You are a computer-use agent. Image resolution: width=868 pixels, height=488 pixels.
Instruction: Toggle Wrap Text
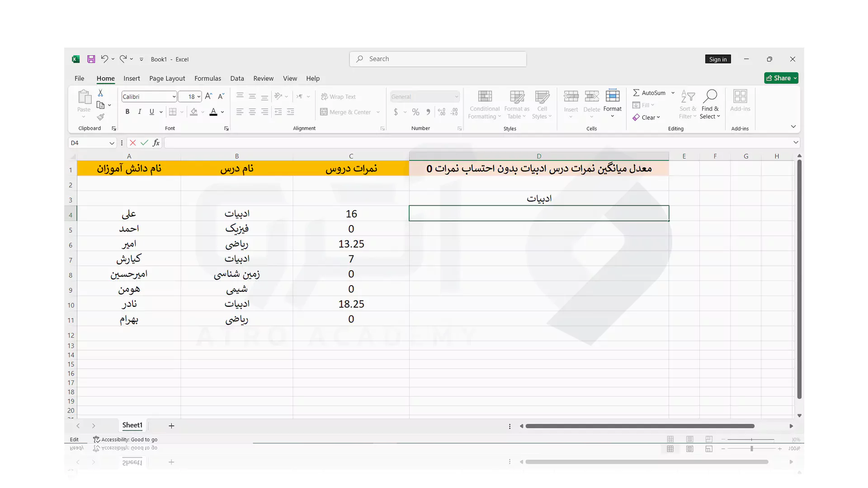(x=338, y=97)
